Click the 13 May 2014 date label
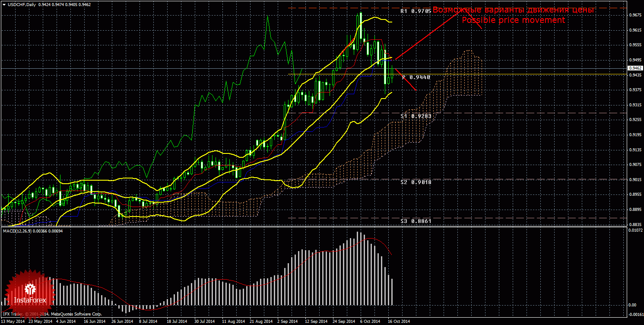The image size is (644, 325). point(13,322)
